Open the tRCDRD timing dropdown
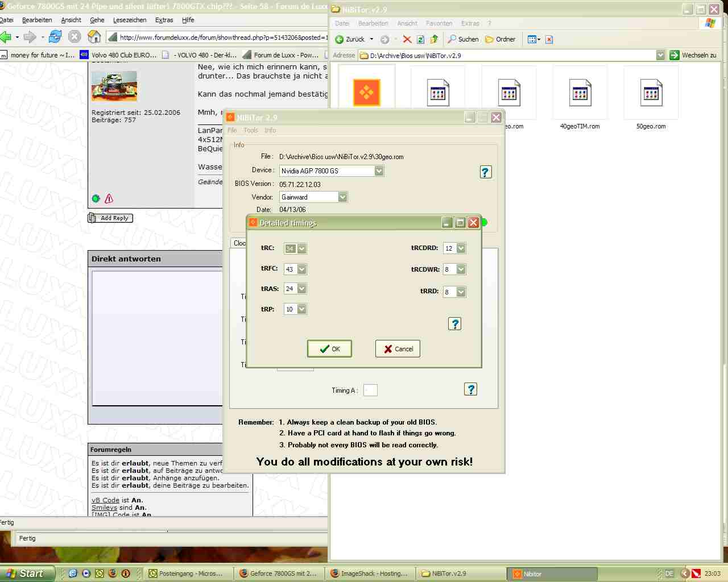The width and height of the screenshot is (728, 582). (x=461, y=248)
